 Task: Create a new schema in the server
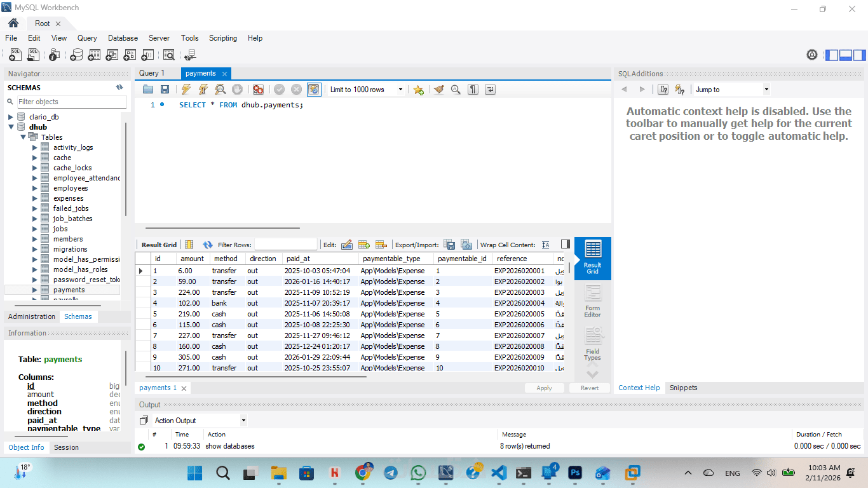(76, 55)
